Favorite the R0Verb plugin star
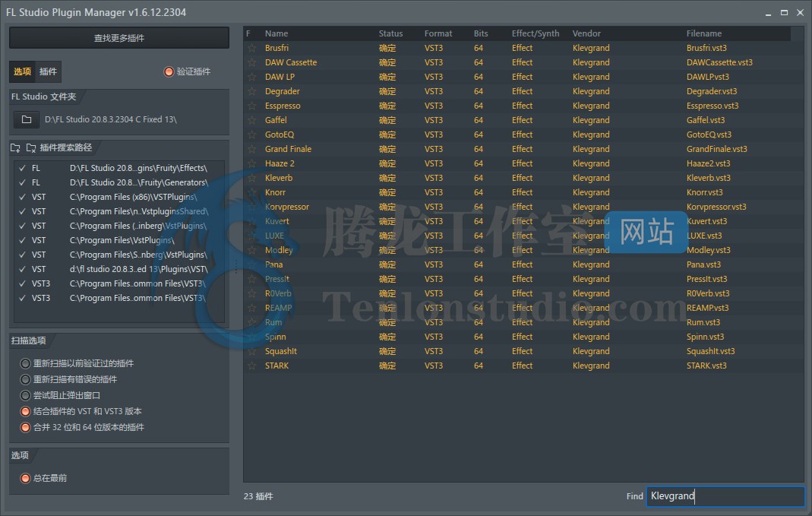The height and width of the screenshot is (516, 812). (x=251, y=294)
